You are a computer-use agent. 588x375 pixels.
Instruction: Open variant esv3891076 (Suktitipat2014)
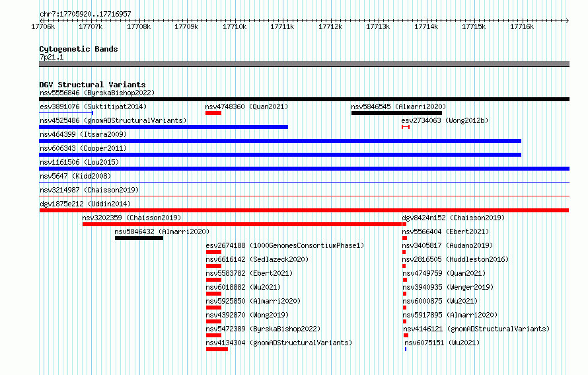click(x=93, y=106)
